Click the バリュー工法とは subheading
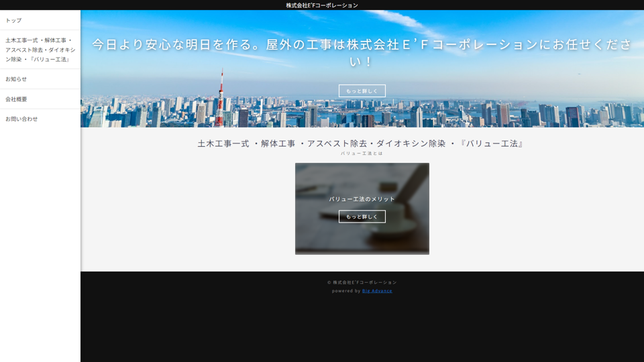Viewport: 644px width, 362px height. tap(362, 154)
